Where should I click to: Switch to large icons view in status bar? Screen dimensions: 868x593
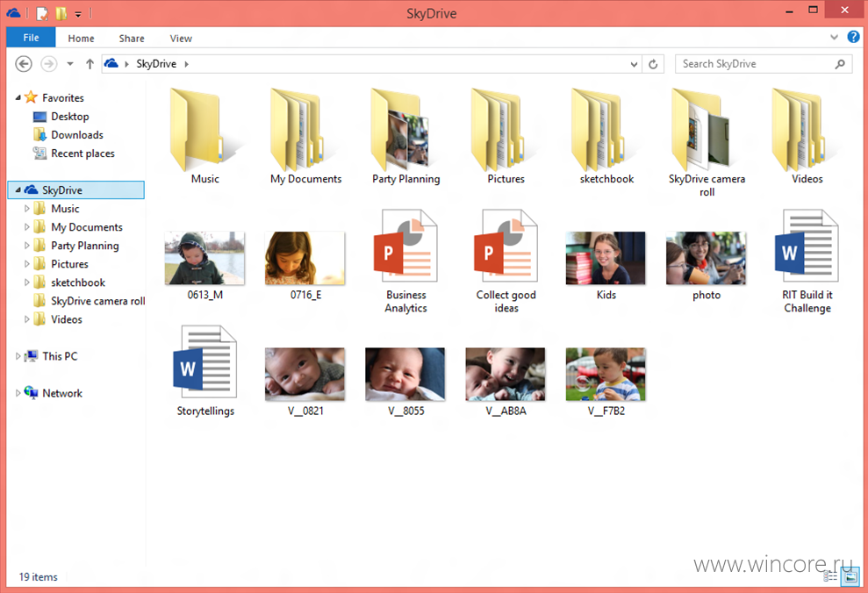click(x=850, y=576)
